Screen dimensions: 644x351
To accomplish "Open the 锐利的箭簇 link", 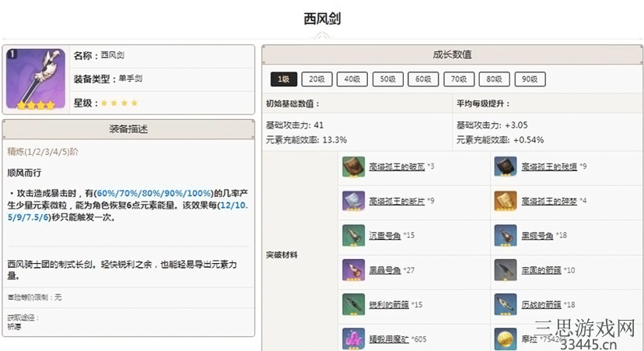I will (389, 304).
